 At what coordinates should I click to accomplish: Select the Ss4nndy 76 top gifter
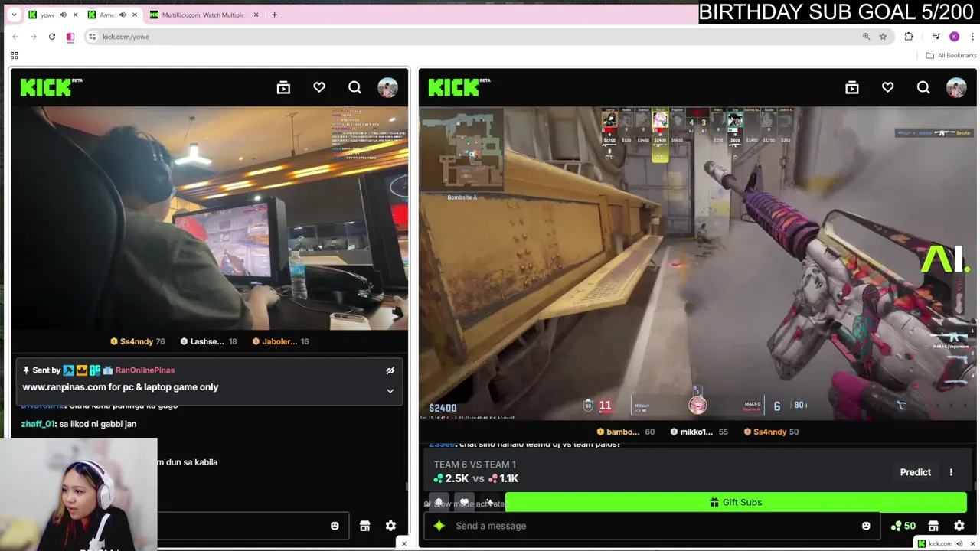[138, 341]
